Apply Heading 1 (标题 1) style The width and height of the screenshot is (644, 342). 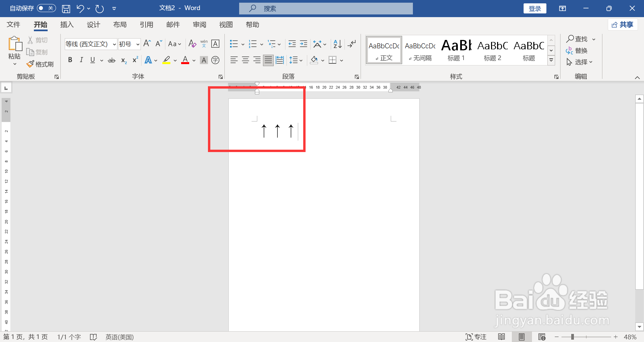tap(456, 50)
